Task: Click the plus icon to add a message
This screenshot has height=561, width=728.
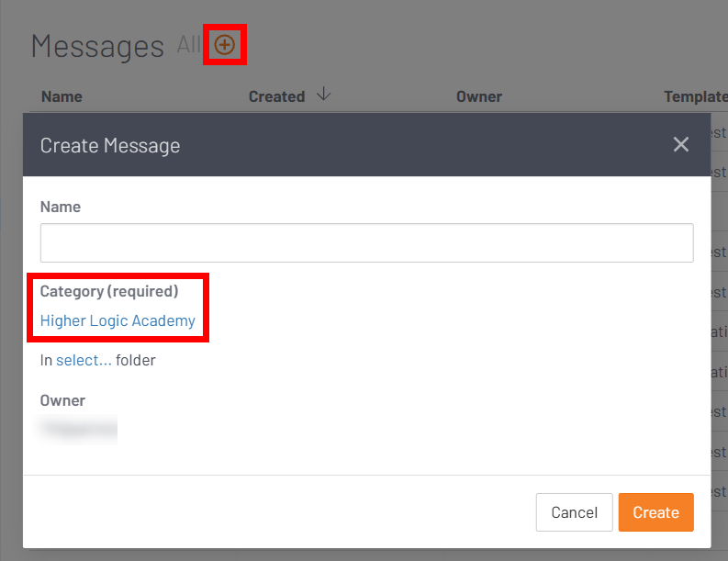Action: pos(225,45)
